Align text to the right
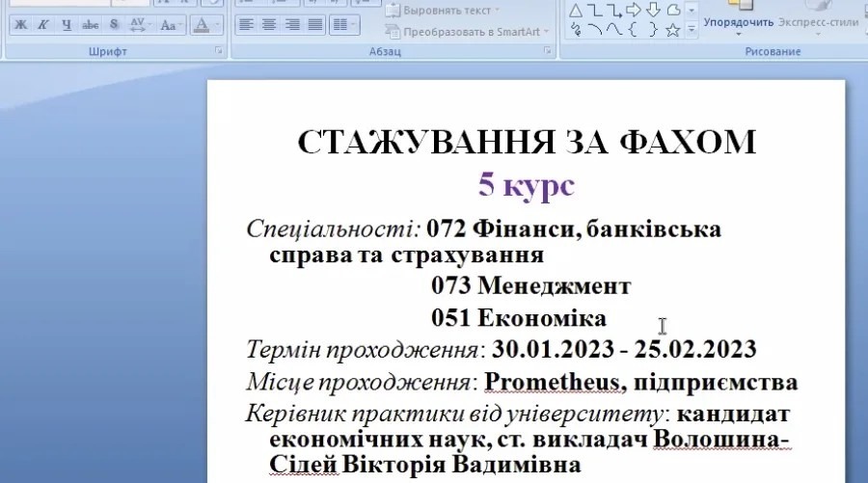 click(x=289, y=25)
